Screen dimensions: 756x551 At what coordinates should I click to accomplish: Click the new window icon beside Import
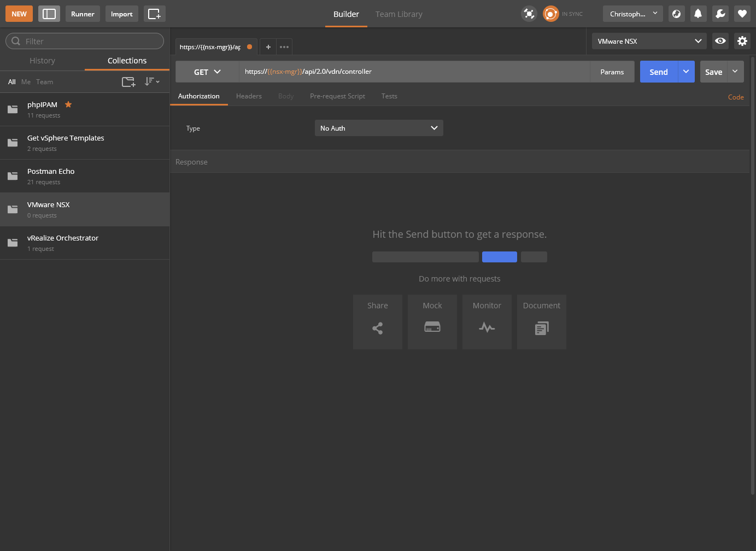click(154, 14)
